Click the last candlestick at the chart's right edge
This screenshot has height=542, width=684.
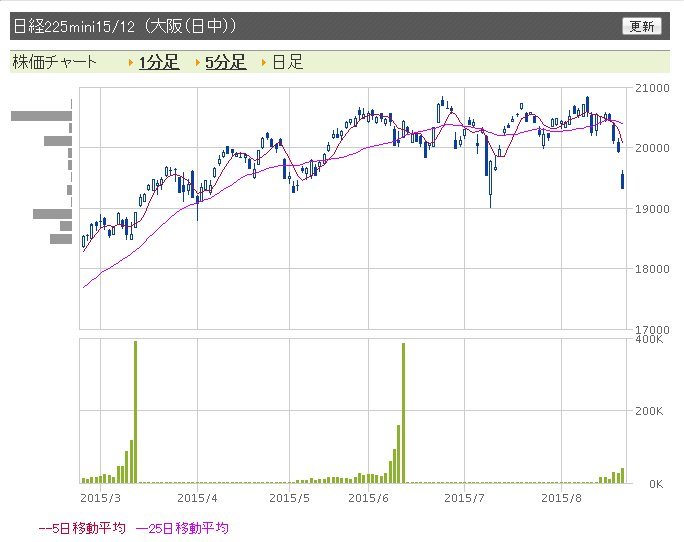622,180
